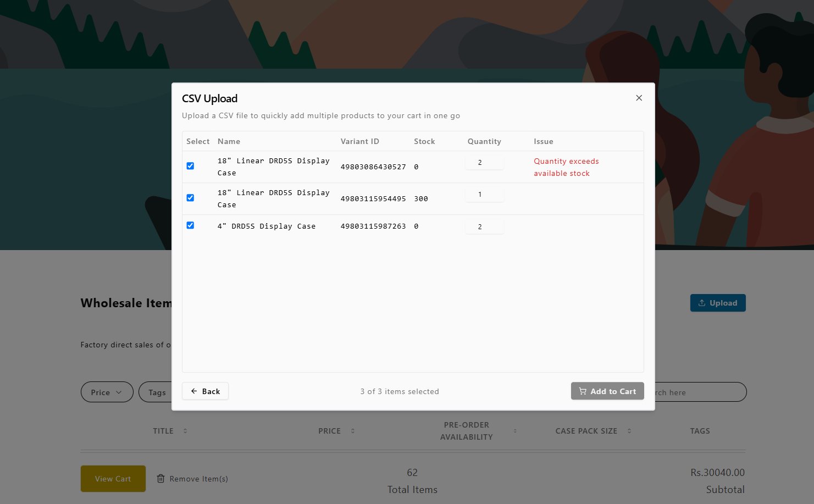Edit quantity field for 4" DRD5S Display Case
814x504 pixels.
484,226
